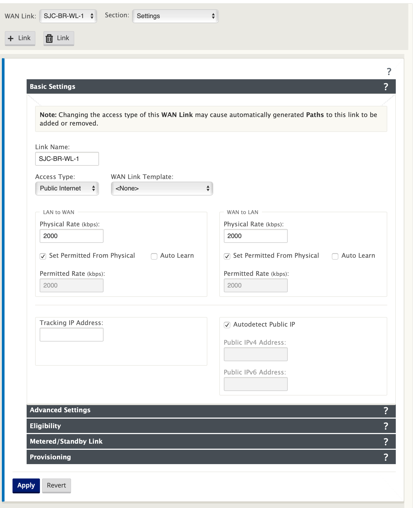Expand the Eligibility section
420x508 pixels.
pos(211,426)
